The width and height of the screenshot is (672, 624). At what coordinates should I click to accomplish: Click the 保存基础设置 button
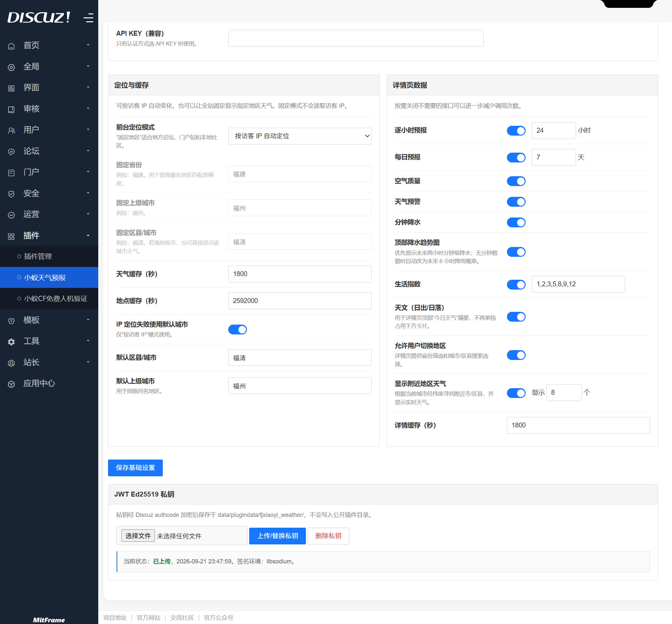coord(135,468)
